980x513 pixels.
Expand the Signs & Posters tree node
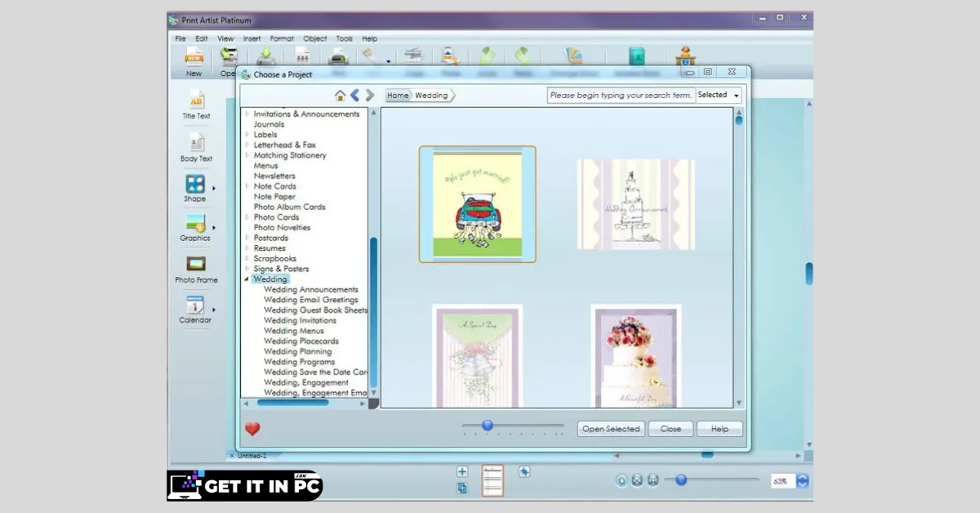pyautogui.click(x=247, y=269)
